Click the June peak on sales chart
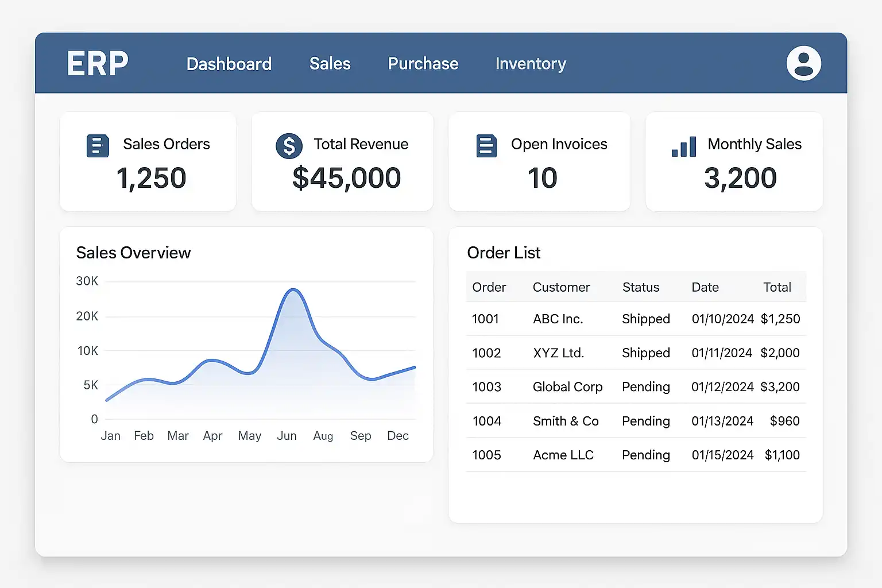This screenshot has width=882, height=588. coord(293,290)
